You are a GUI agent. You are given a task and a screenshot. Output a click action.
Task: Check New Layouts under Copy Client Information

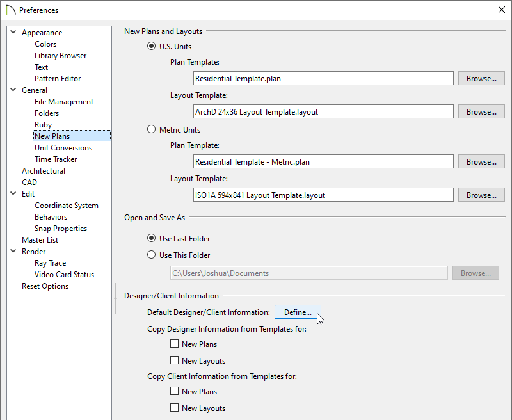[x=174, y=408]
